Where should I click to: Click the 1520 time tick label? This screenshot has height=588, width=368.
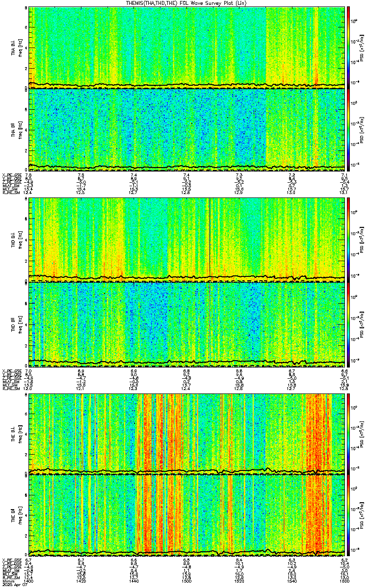pos(239,582)
